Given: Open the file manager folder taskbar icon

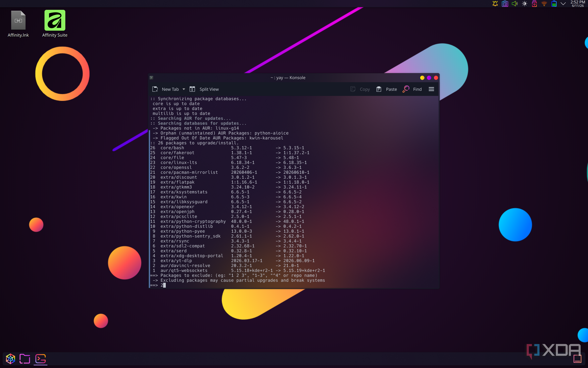Looking at the screenshot, I should pos(25,359).
